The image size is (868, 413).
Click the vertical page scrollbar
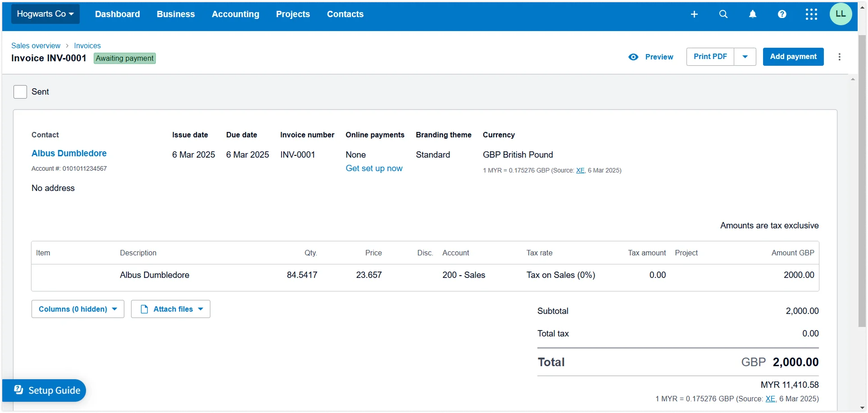coord(862,180)
